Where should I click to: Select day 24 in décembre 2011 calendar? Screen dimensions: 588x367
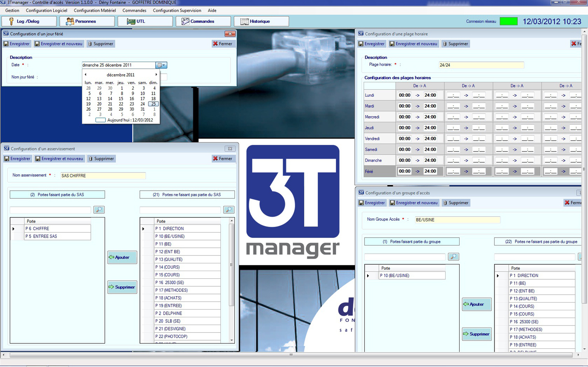pos(143,104)
